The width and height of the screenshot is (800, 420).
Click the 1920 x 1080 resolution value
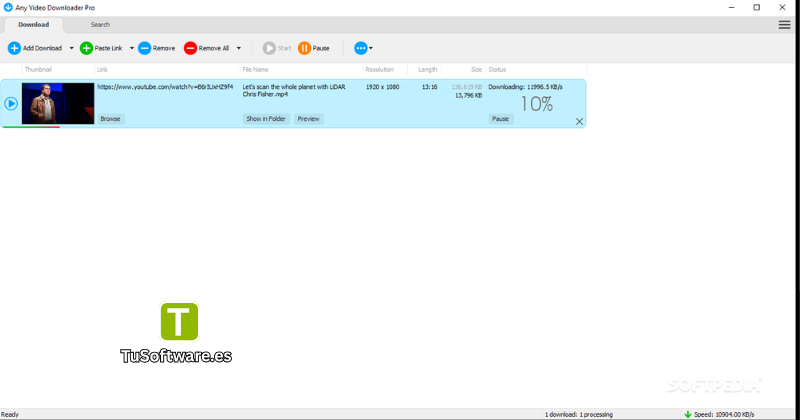click(382, 87)
